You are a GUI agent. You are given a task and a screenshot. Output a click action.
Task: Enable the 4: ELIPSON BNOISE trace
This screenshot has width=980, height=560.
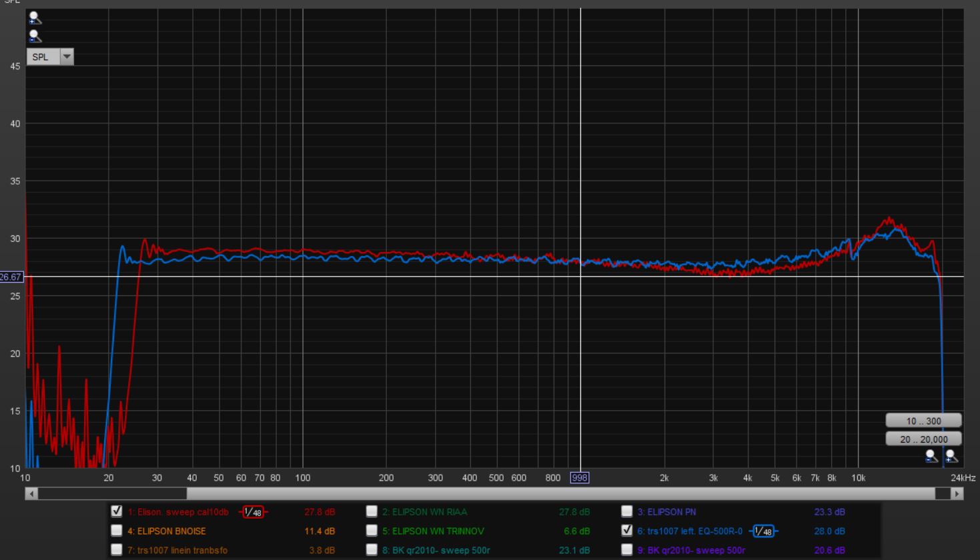[x=117, y=531]
